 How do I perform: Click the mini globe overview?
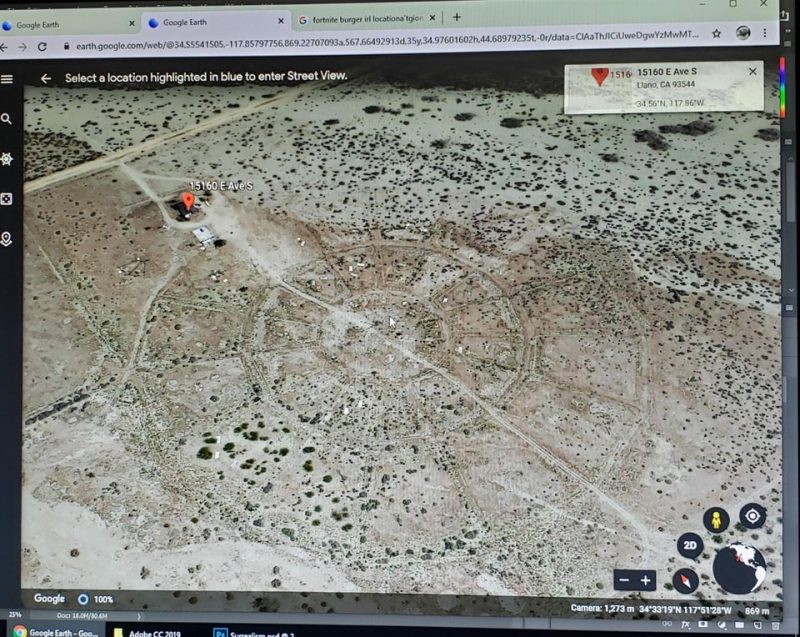click(x=740, y=568)
